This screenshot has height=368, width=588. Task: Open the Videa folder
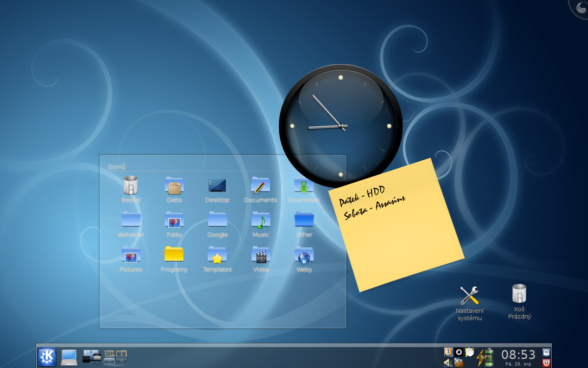(x=261, y=259)
